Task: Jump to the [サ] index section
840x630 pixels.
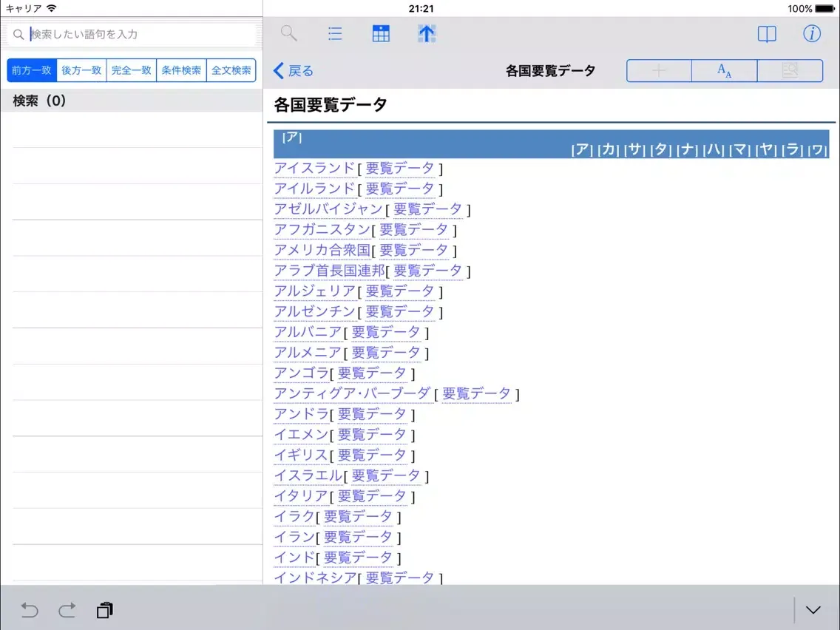Action: [634, 149]
